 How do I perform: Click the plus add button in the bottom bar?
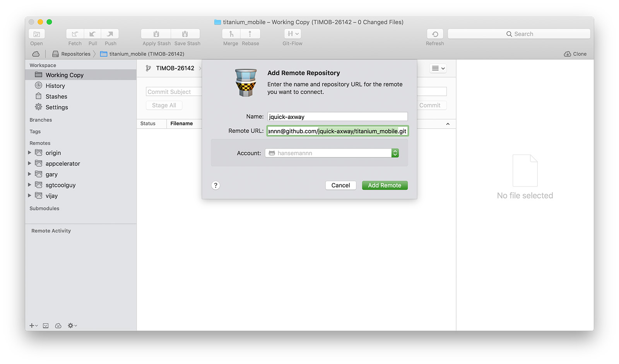pos(33,326)
